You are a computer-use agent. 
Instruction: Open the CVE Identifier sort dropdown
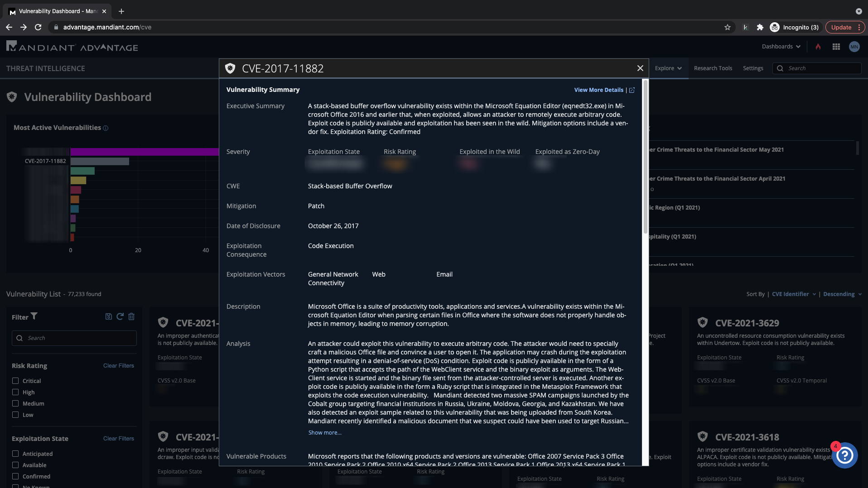pos(794,294)
